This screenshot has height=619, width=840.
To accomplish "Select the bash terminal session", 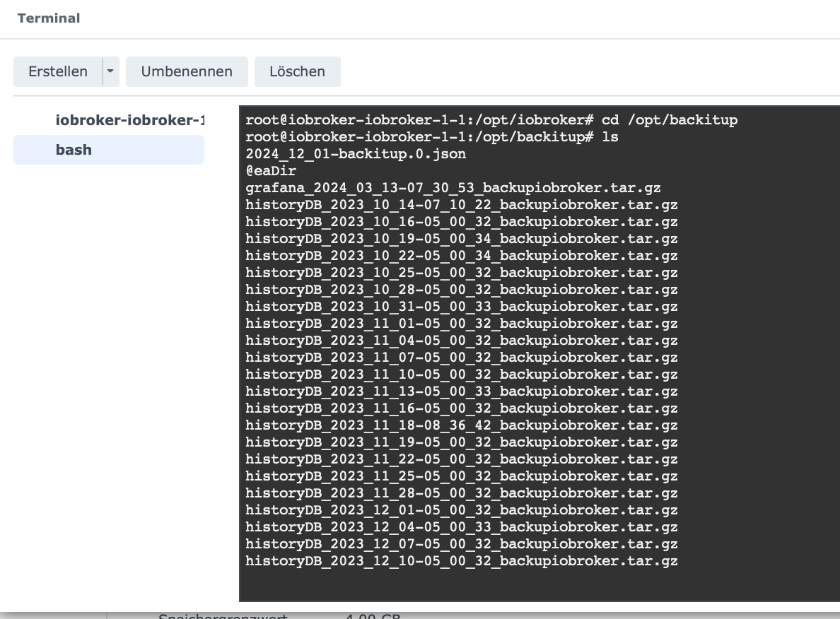I will (x=110, y=150).
